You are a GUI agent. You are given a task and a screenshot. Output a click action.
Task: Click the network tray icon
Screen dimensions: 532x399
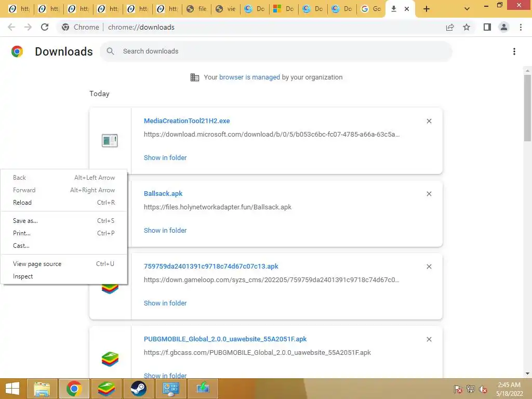(471, 389)
